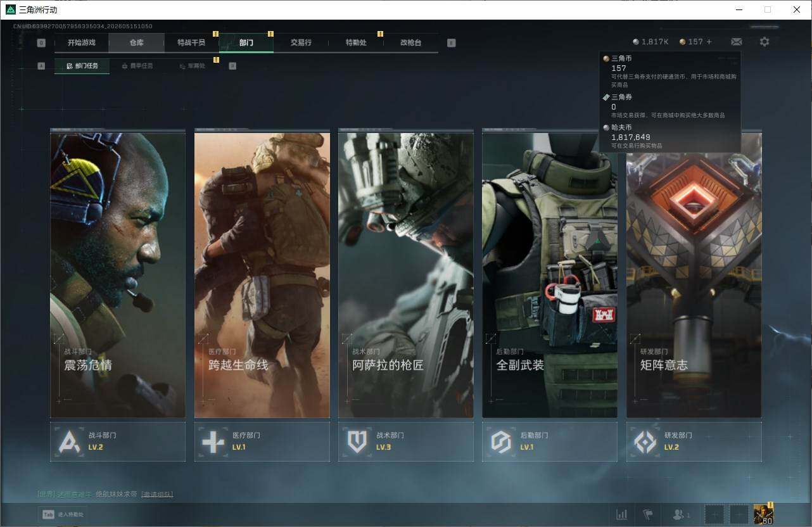This screenshot has width=812, height=527.
Task: Select the 部门 tab
Action: tap(246, 43)
